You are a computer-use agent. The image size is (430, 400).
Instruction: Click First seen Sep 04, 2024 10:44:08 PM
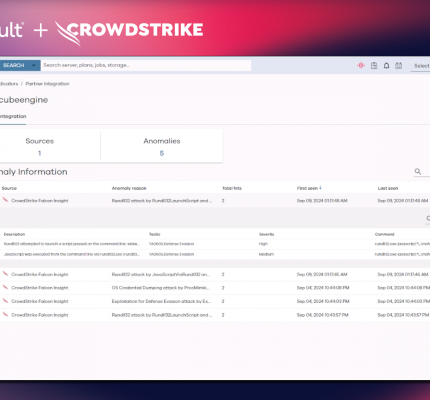(323, 288)
